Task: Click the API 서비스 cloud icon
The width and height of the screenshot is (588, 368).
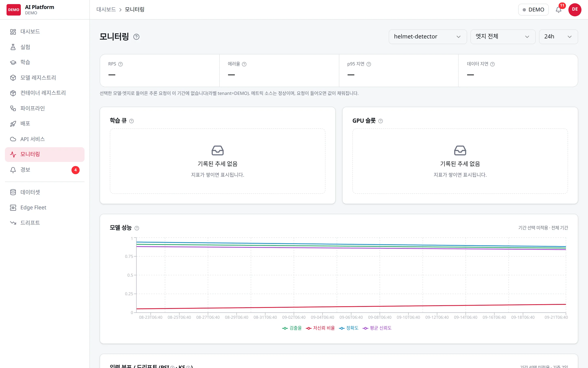Action: (13, 139)
